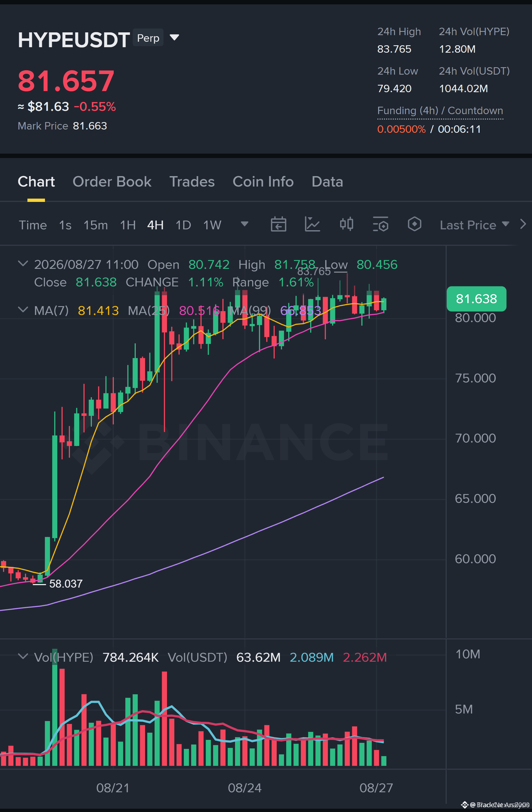Click the 00:06:11 funding countdown

(x=459, y=129)
